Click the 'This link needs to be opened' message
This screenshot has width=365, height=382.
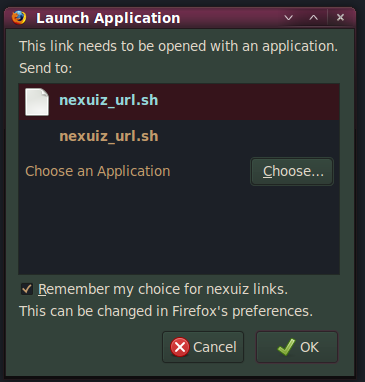179,46
